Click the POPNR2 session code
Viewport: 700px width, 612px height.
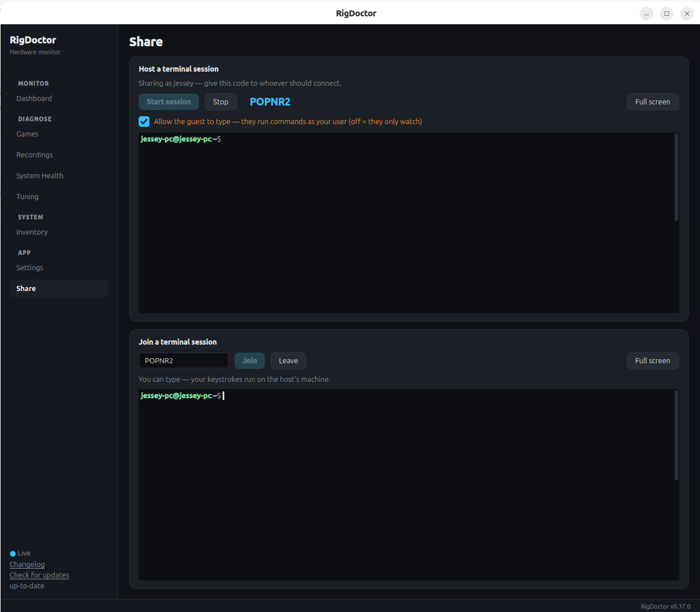(270, 102)
